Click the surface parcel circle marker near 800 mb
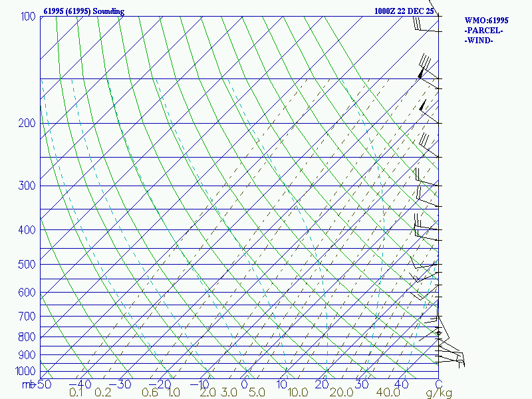 438,333
